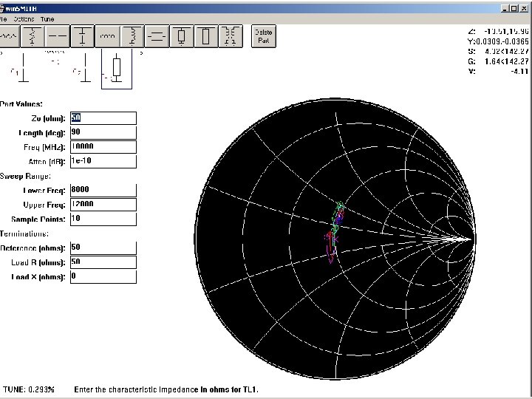This screenshot has height=399, width=532.
Task: Add a series transmission line part
Action: point(157,36)
